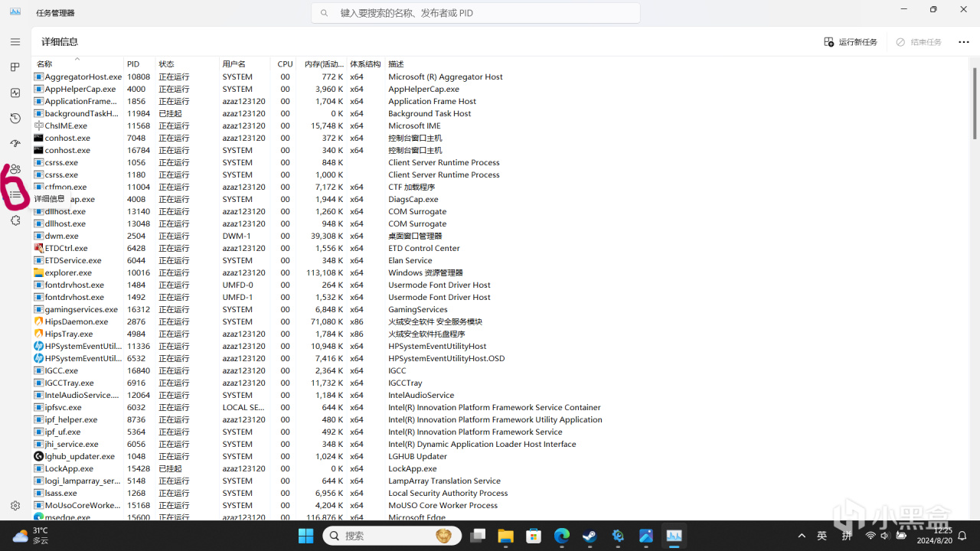
Task: Select the jhi_service.exe process
Action: tap(71, 444)
